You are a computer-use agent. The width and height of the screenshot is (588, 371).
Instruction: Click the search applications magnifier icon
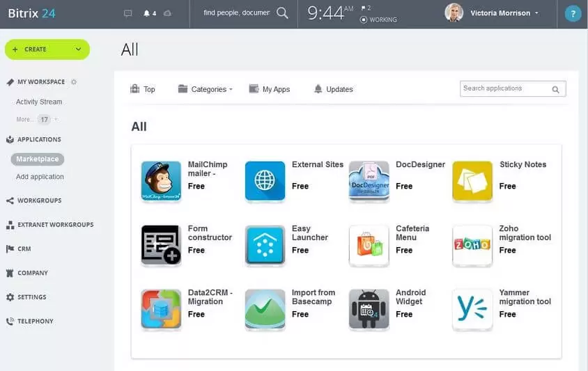555,90
